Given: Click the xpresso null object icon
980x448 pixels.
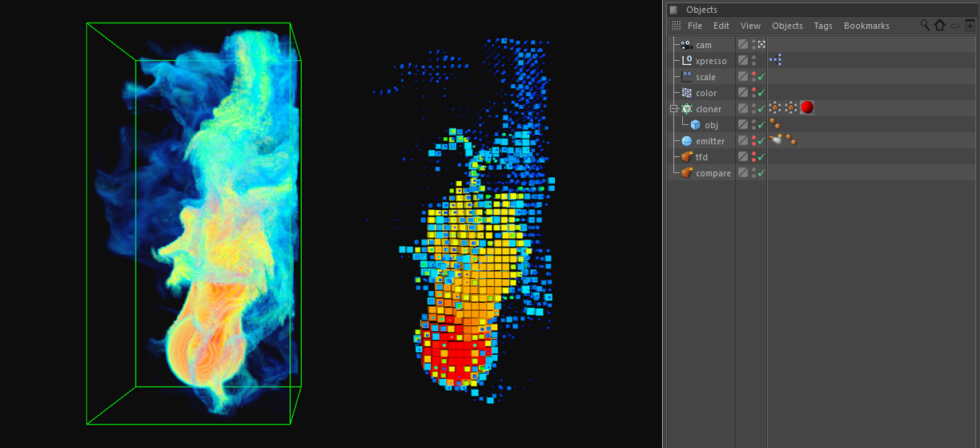Looking at the screenshot, I should pyautogui.click(x=686, y=61).
